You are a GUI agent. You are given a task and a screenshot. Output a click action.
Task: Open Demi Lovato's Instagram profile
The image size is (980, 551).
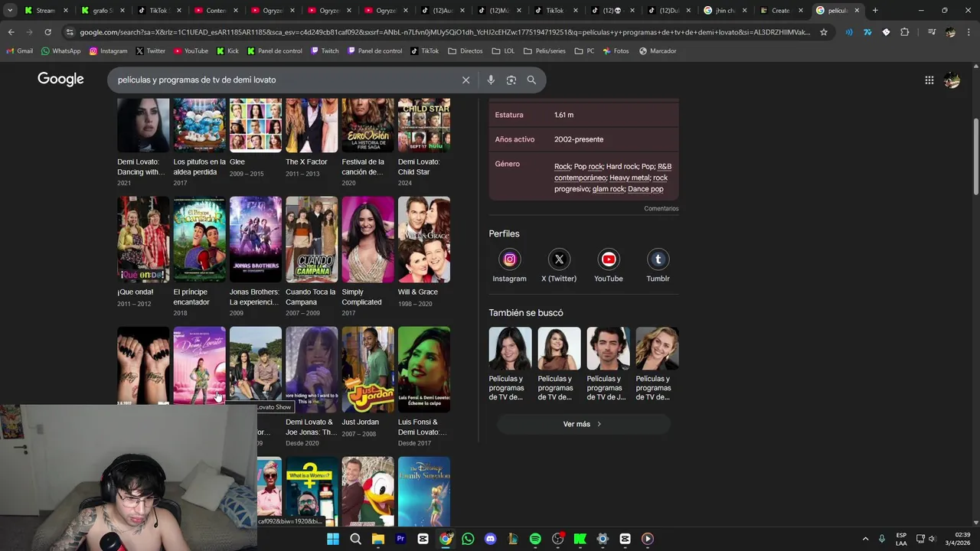click(x=509, y=266)
